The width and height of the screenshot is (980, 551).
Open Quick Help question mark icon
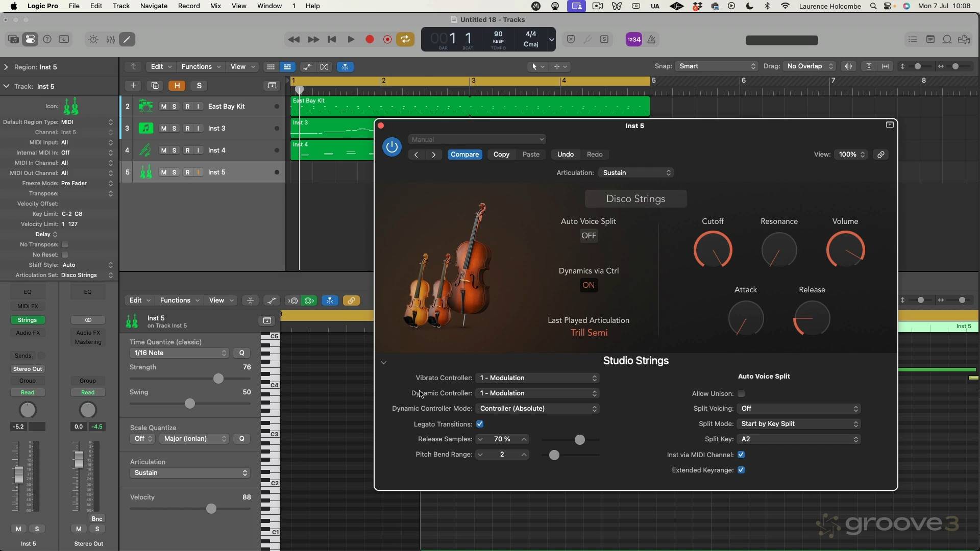coord(47,39)
